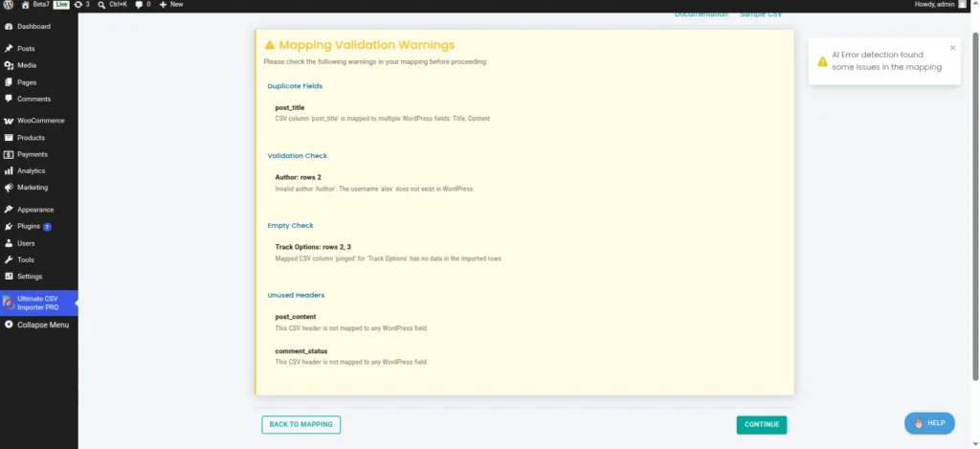Click the Back to Mapping button

[x=301, y=424]
